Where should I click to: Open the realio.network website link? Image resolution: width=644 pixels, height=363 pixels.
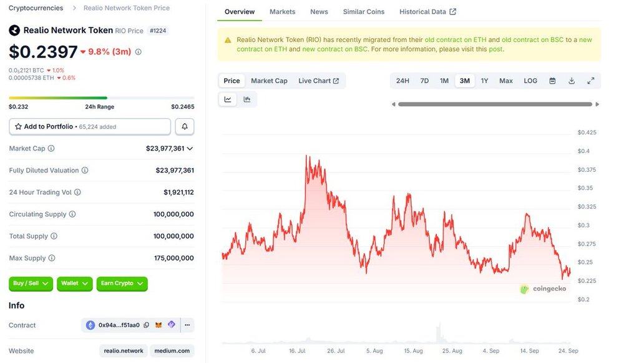click(x=123, y=351)
